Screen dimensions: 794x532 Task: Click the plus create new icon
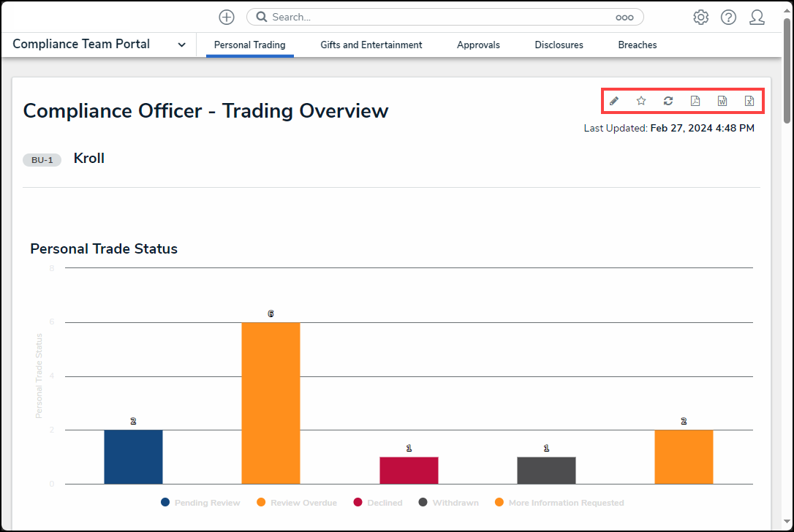coord(227,18)
